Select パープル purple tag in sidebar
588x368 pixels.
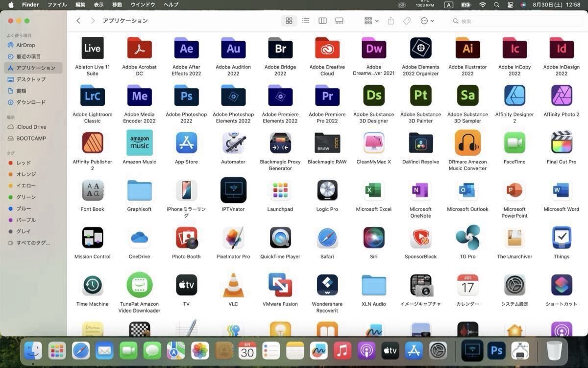[x=33, y=220]
